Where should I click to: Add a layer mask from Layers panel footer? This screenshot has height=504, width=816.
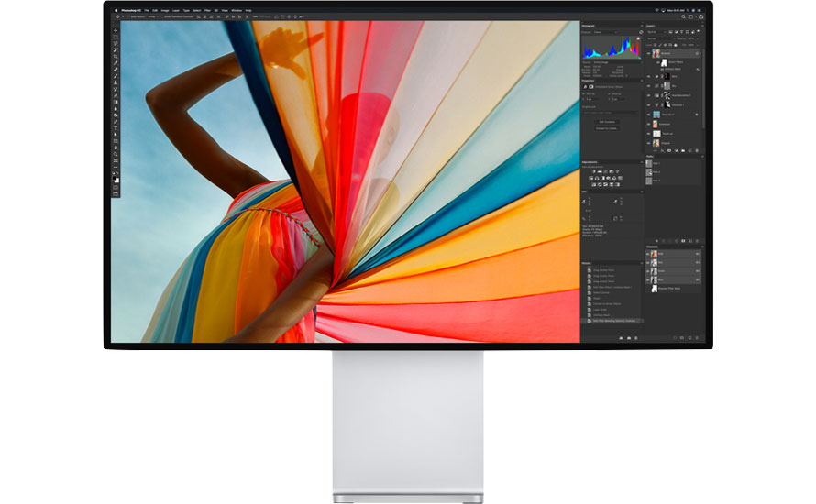click(x=669, y=151)
